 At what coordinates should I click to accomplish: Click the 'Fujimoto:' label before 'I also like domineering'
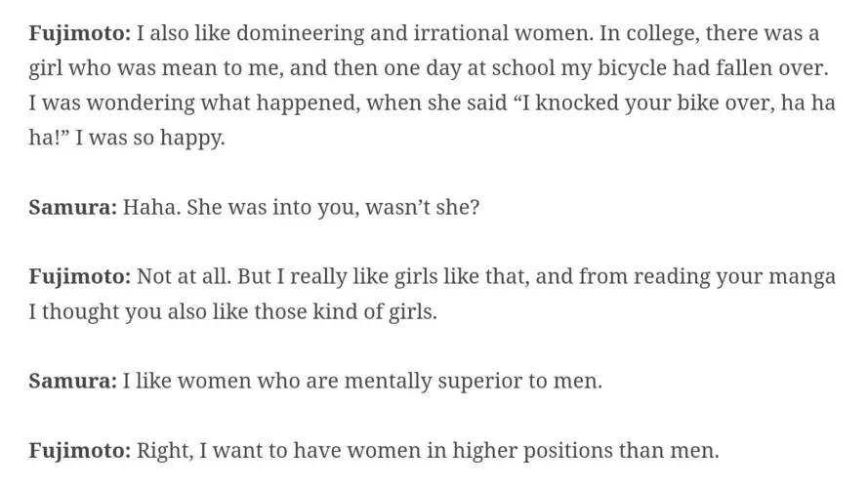click(79, 34)
